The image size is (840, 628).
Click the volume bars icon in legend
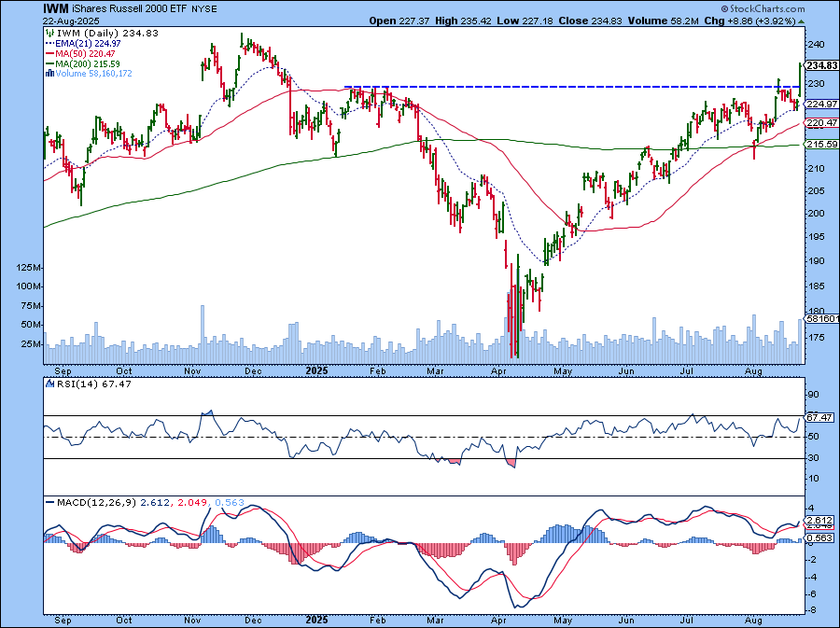tap(49, 73)
